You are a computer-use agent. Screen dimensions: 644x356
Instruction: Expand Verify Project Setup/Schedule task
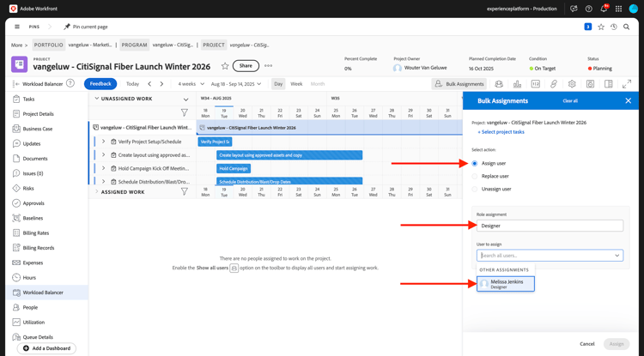click(x=104, y=142)
